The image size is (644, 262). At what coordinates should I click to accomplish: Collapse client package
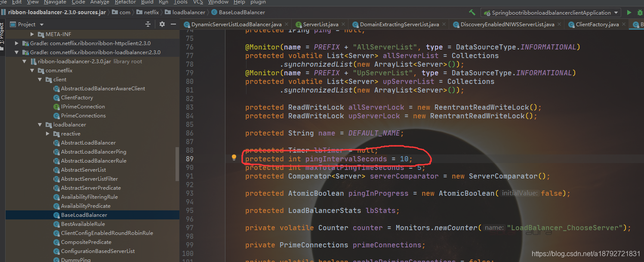40,79
